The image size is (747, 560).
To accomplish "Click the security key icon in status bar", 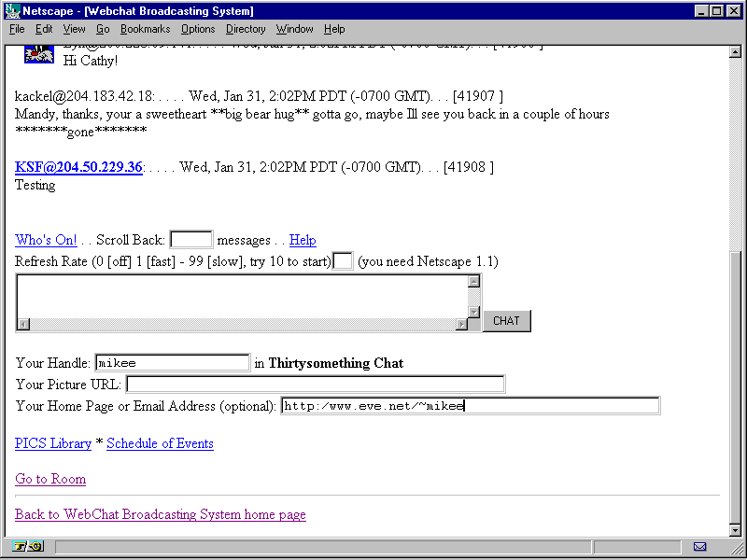I will coord(27,546).
